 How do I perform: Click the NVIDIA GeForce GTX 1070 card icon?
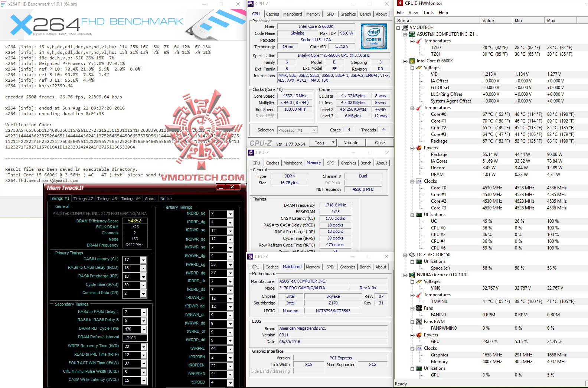coord(412,275)
